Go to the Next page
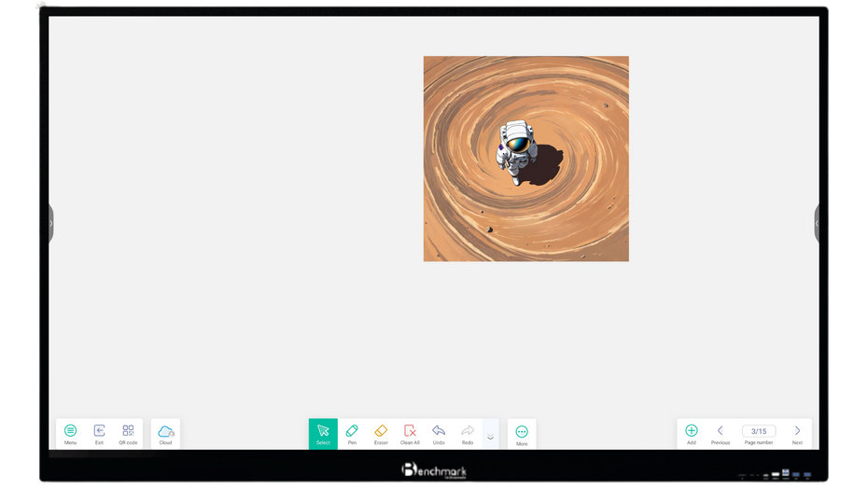 tap(797, 434)
